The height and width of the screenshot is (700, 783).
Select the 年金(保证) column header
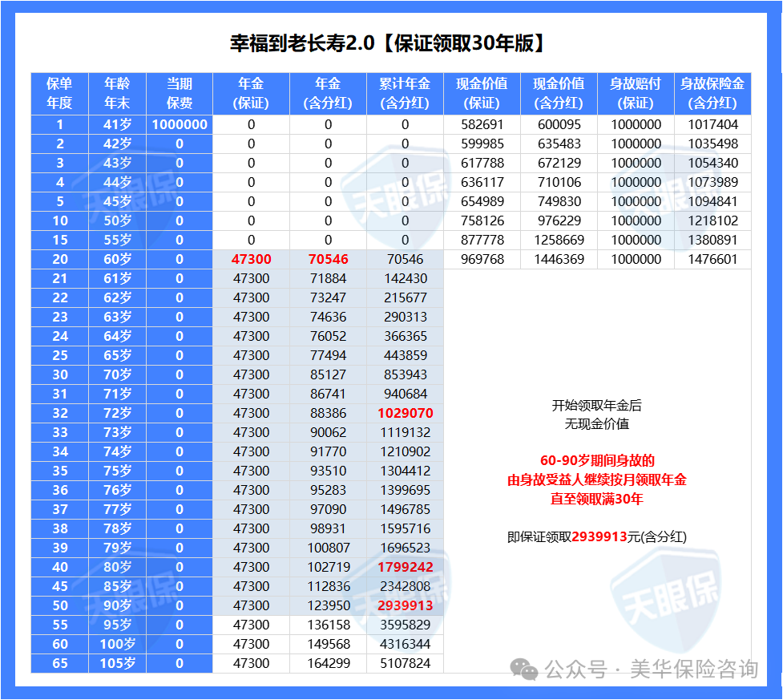click(251, 93)
